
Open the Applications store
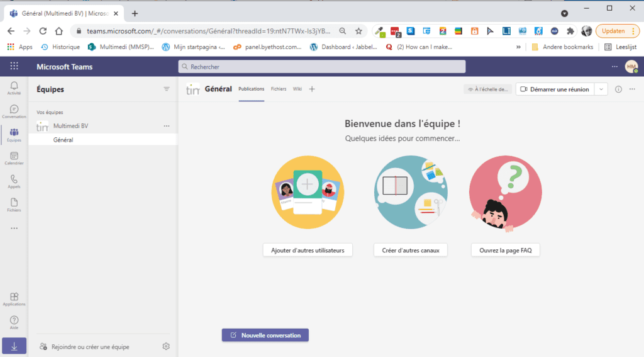click(x=14, y=300)
